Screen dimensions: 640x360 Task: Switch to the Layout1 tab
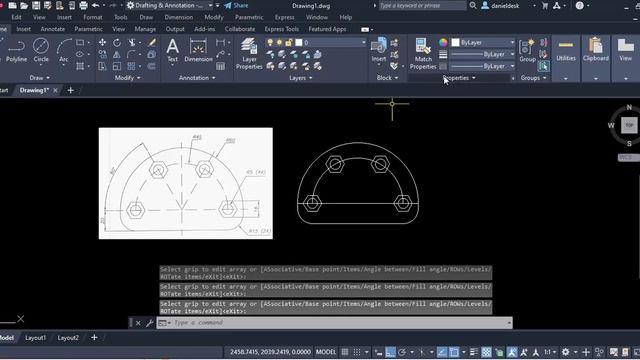pyautogui.click(x=36, y=338)
